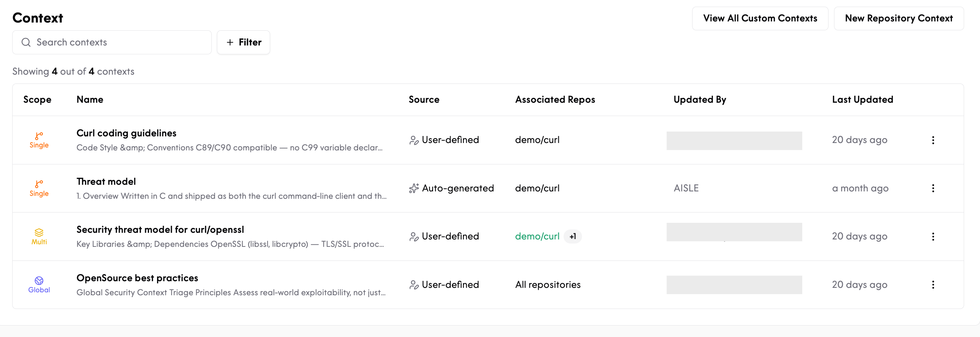Click the User-defined icon in OpenSource best practices row

(414, 285)
